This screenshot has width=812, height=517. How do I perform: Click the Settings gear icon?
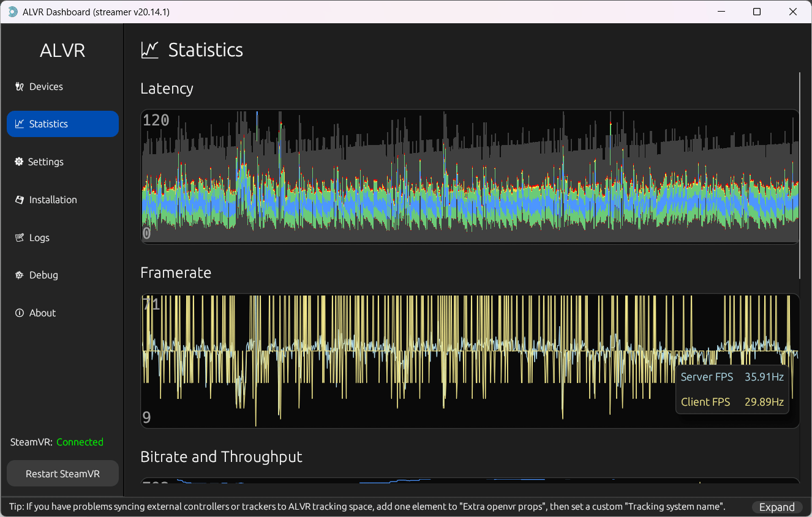coord(19,162)
